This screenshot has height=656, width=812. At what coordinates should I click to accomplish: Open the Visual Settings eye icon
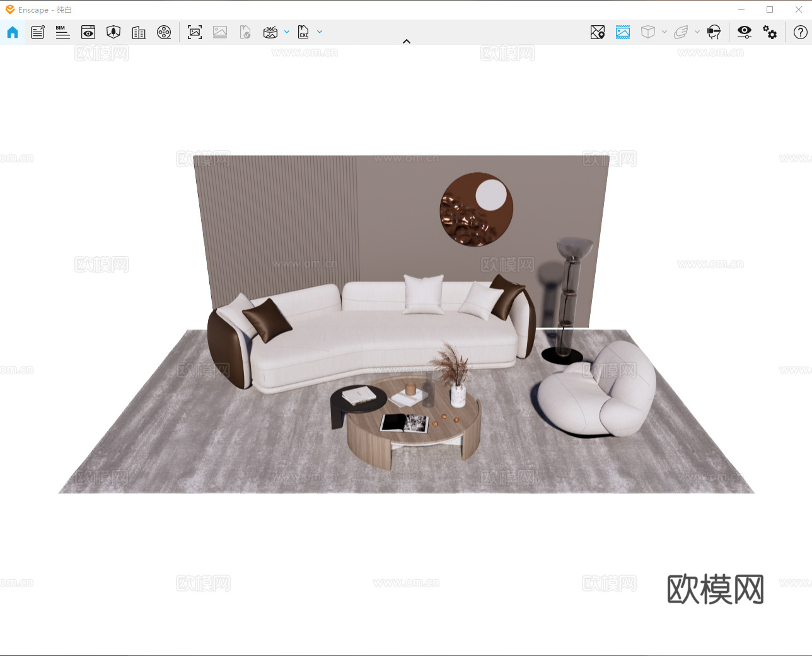[745, 32]
